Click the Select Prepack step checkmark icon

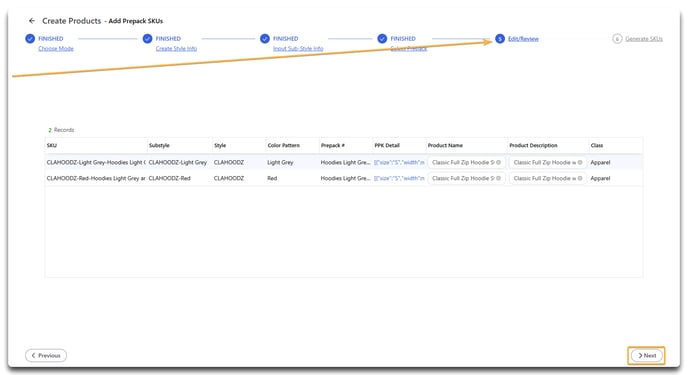(382, 39)
